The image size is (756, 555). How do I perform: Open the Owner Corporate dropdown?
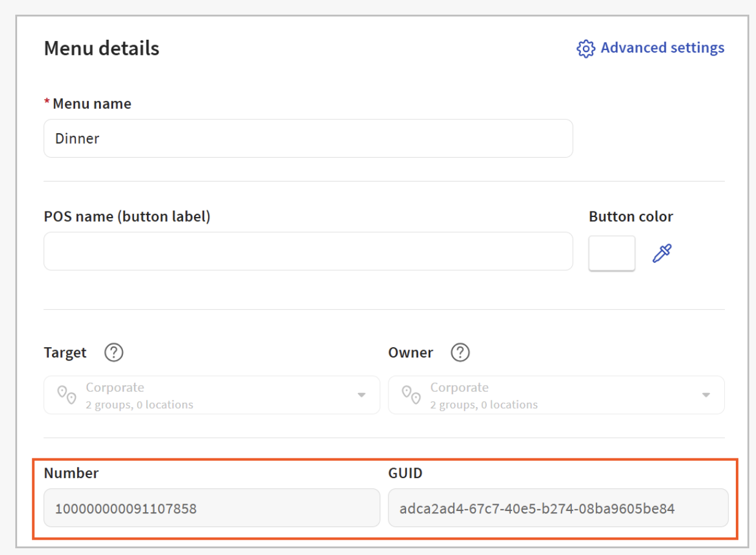coord(556,395)
